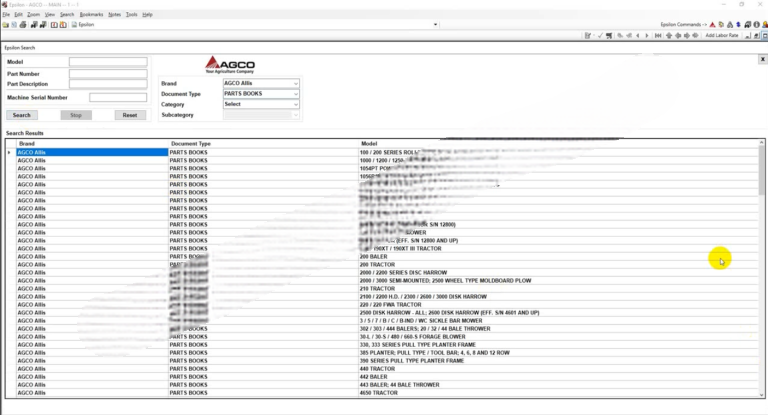768x415 pixels.
Task: Close the Epsilon Search panel
Action: click(762, 59)
